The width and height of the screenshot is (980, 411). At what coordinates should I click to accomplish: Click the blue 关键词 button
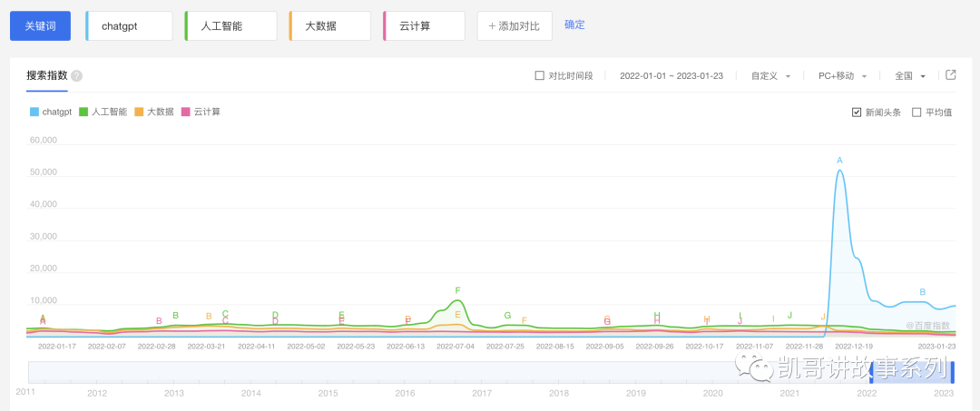(40, 25)
